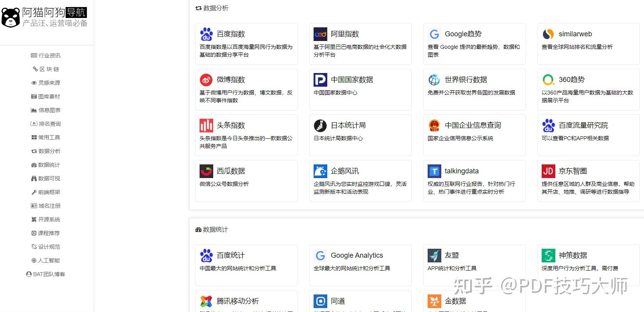Open the 京东智圈 title link

(x=573, y=171)
